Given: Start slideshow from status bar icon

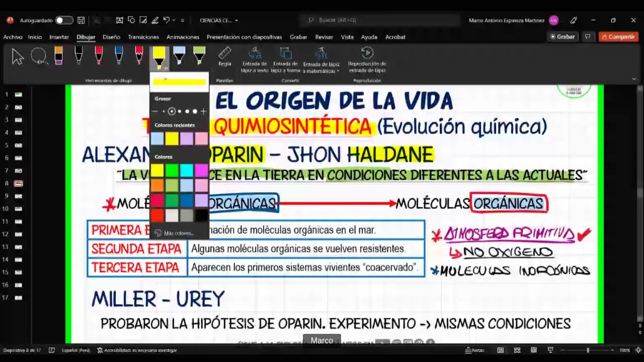Looking at the screenshot, I should (x=550, y=350).
